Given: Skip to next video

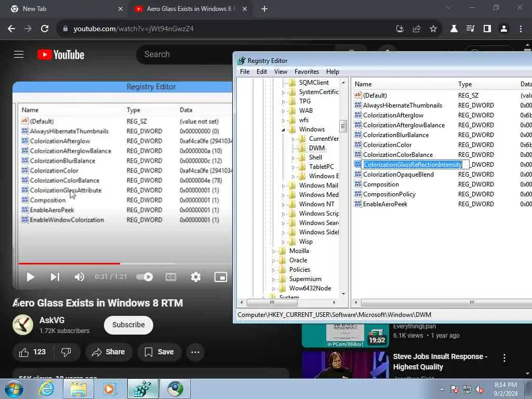Looking at the screenshot, I should click(55, 277).
